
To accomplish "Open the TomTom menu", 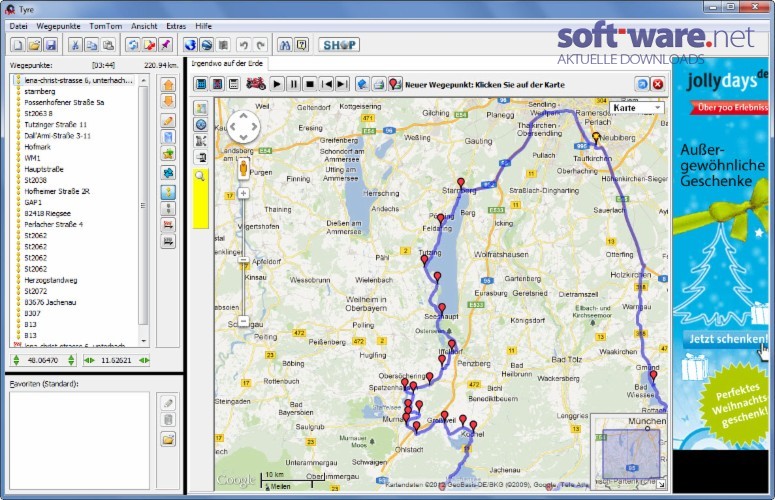I will (105, 26).
